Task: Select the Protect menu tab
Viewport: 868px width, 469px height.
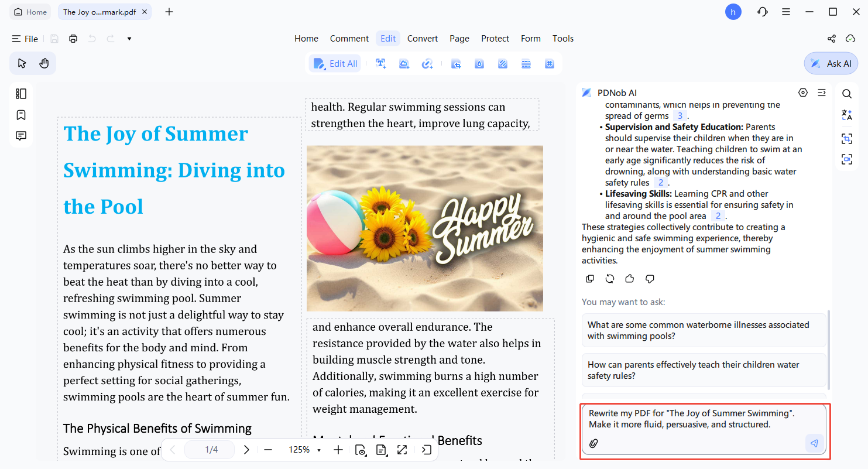Action: [x=495, y=39]
